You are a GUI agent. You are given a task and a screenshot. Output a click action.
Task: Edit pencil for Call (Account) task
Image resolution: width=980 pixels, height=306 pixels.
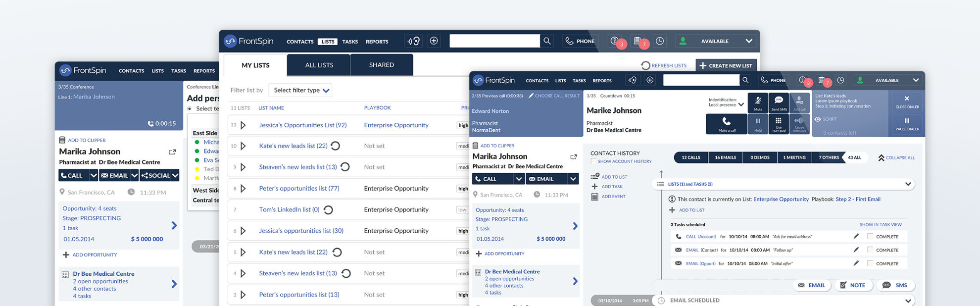pyautogui.click(x=856, y=236)
